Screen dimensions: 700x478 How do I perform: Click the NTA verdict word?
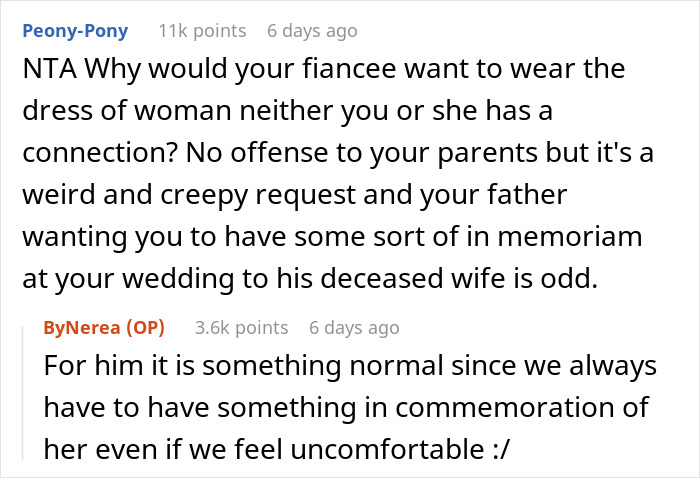(50, 69)
